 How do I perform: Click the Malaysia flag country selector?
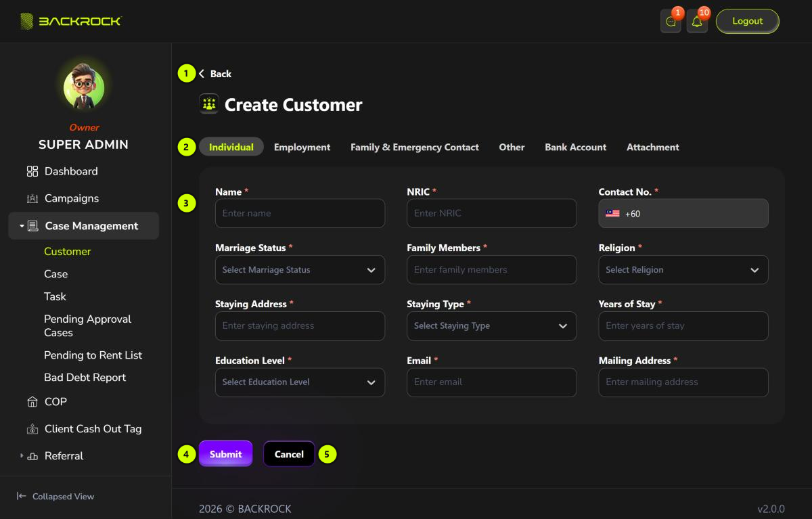612,214
